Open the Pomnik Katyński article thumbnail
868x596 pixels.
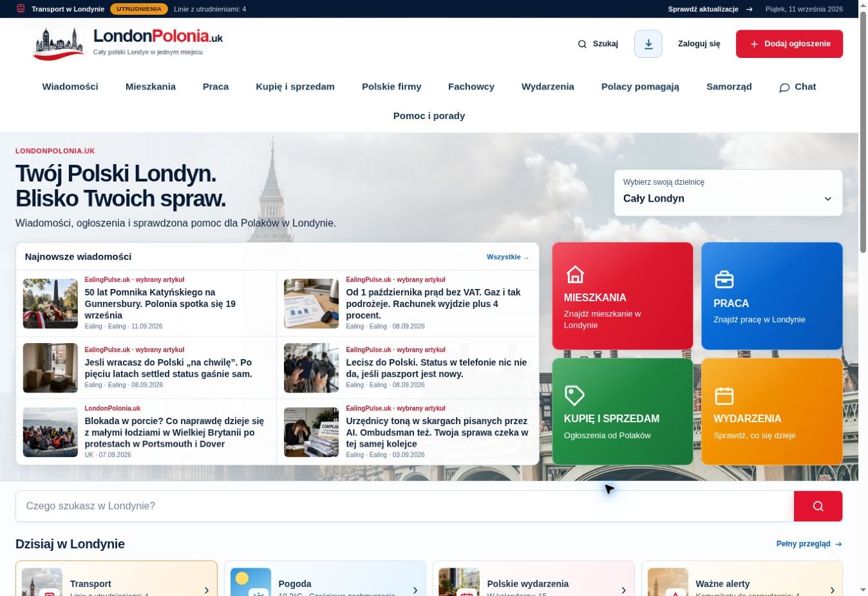(50, 304)
